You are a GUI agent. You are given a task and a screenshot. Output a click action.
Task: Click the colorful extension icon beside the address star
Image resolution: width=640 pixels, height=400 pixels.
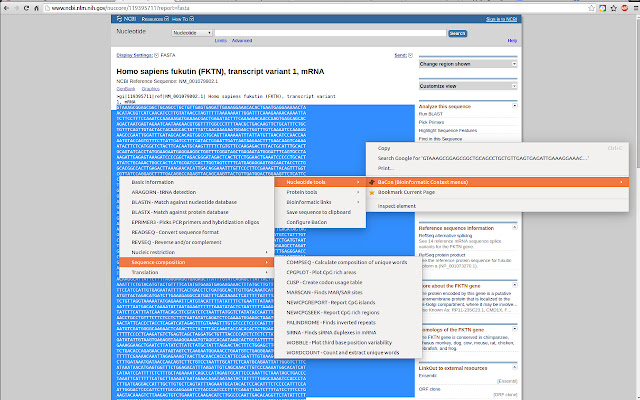coord(602,8)
